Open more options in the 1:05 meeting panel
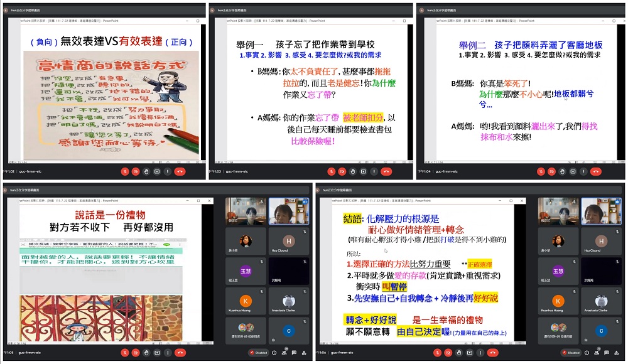This screenshot has width=628, height=364. tap(168, 353)
